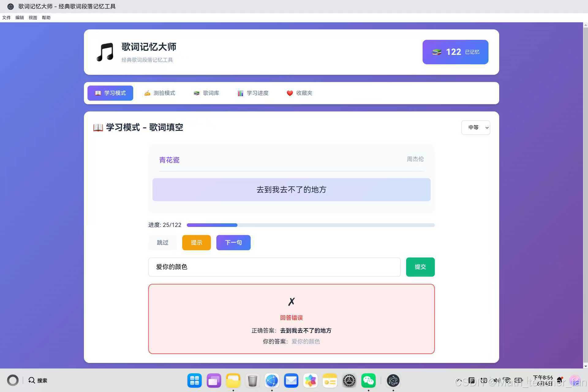
Task: Open WeChat in the dock
Action: point(368,381)
